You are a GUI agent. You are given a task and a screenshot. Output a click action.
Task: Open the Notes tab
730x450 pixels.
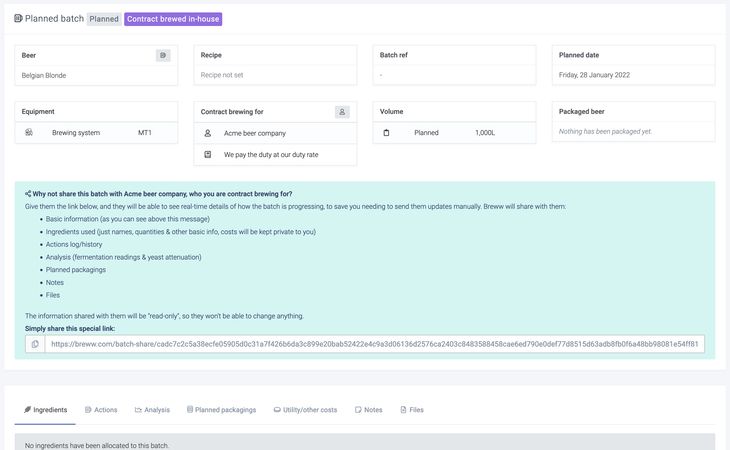point(368,410)
